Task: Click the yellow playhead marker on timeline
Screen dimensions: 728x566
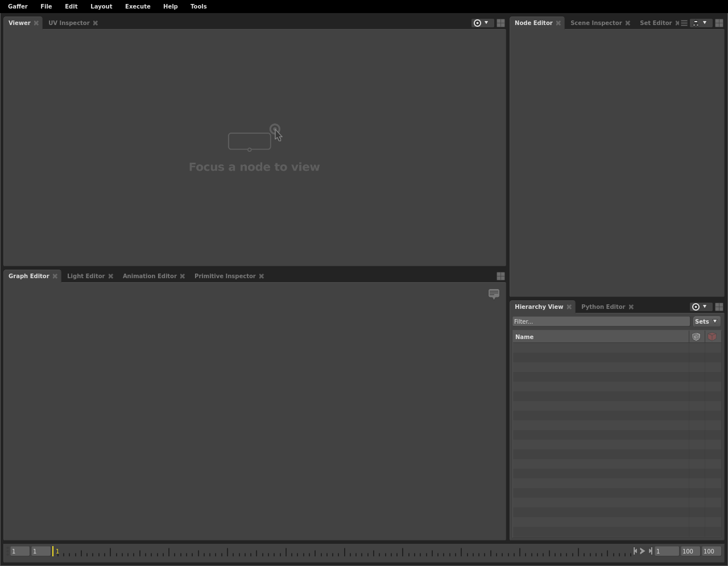Action: [x=53, y=551]
